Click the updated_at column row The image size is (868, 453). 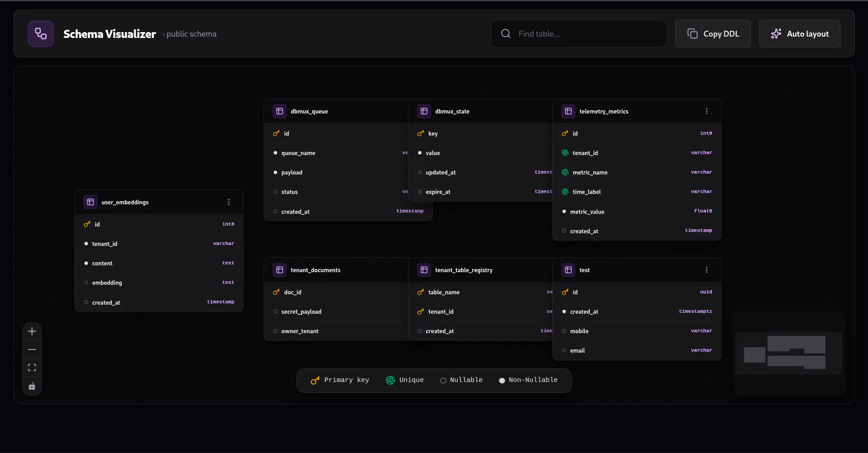click(x=480, y=172)
